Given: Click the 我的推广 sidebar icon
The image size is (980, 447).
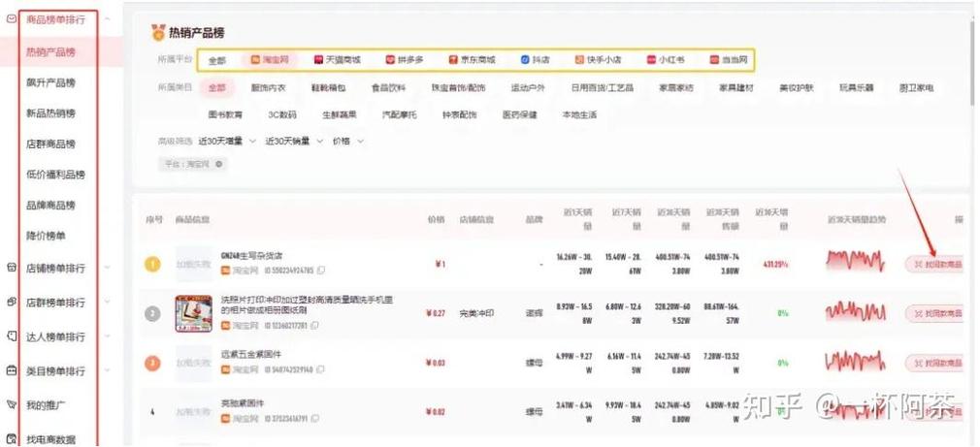Looking at the screenshot, I should pyautogui.click(x=11, y=404).
